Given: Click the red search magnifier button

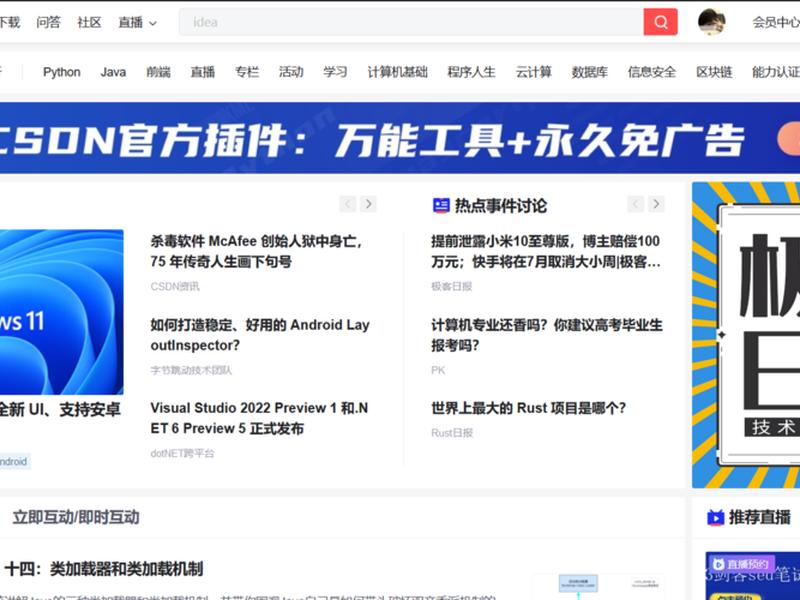Looking at the screenshot, I should point(660,22).
